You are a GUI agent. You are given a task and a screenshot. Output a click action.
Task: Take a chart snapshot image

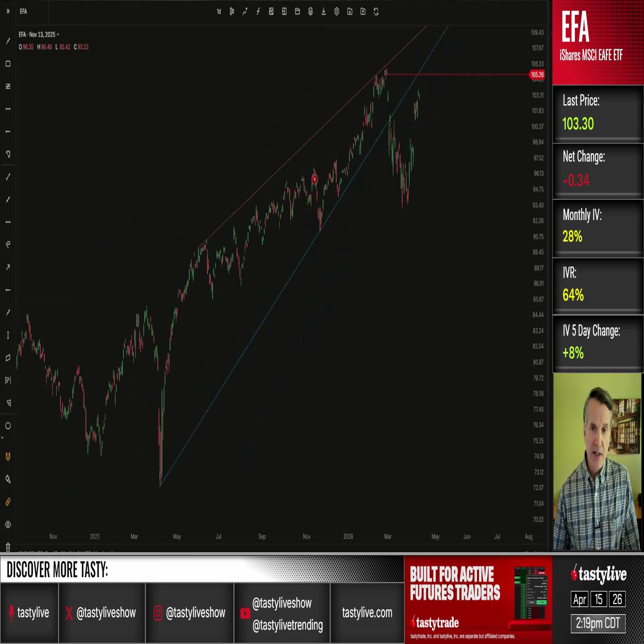click(271, 12)
